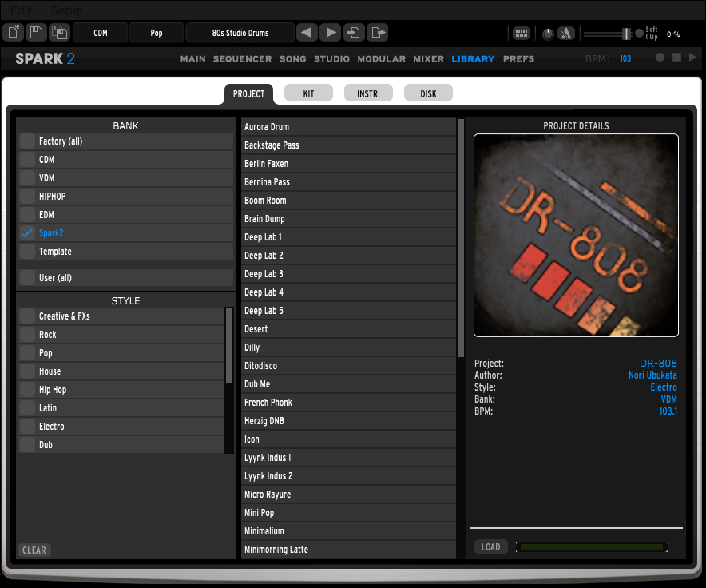The height and width of the screenshot is (588, 706).
Task: Select the KIT library tab
Action: coord(308,93)
